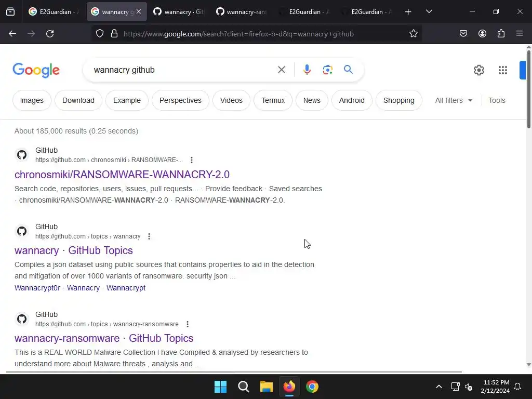View site security padlock info

pyautogui.click(x=114, y=34)
